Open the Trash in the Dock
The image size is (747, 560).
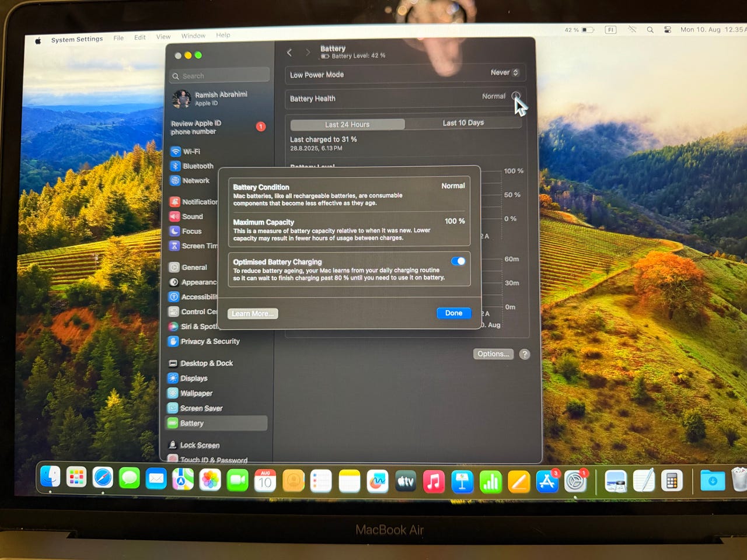pos(739,480)
